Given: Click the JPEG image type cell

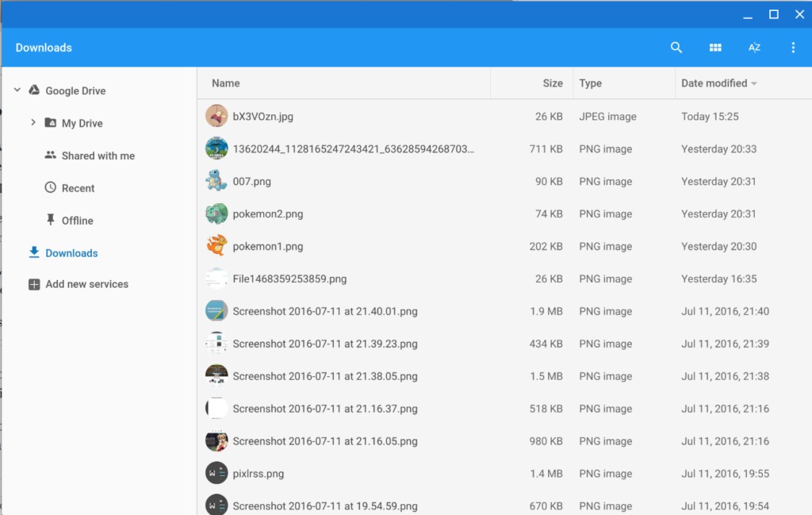Looking at the screenshot, I should [x=607, y=117].
